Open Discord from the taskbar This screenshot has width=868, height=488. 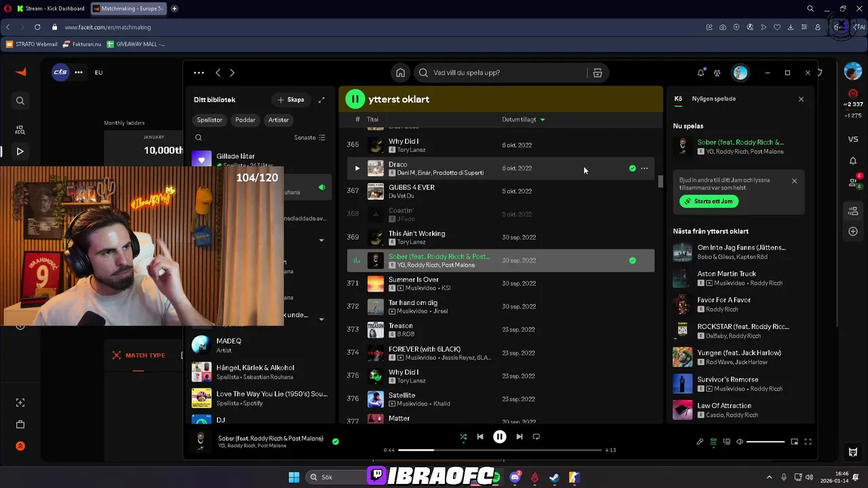[515, 477]
